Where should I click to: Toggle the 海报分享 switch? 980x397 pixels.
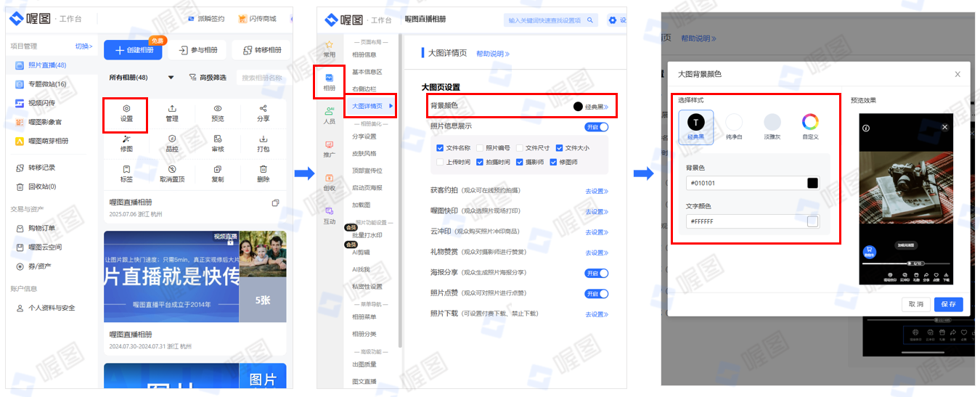coord(597,273)
